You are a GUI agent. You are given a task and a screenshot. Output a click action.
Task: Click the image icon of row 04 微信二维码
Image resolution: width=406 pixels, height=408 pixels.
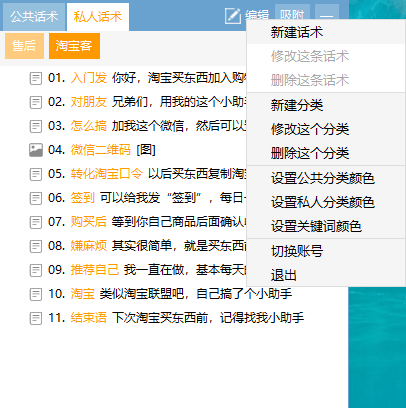point(36,150)
